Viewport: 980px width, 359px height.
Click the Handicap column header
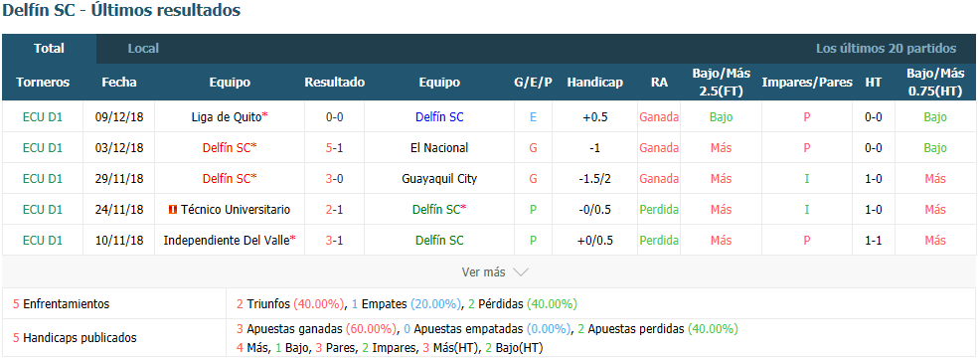(x=595, y=82)
